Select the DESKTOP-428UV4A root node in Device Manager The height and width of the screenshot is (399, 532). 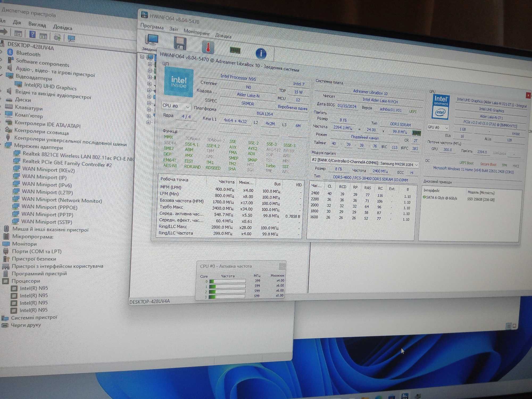pyautogui.click(x=31, y=46)
